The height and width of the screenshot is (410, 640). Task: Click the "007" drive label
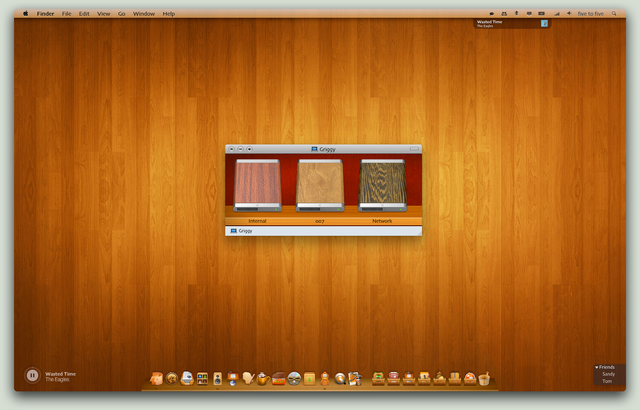click(x=320, y=221)
